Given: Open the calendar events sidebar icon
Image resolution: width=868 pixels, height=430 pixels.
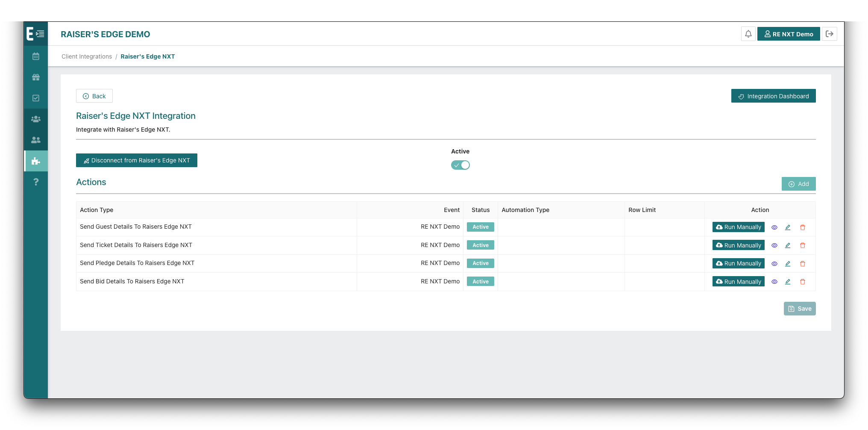Looking at the screenshot, I should tap(36, 56).
